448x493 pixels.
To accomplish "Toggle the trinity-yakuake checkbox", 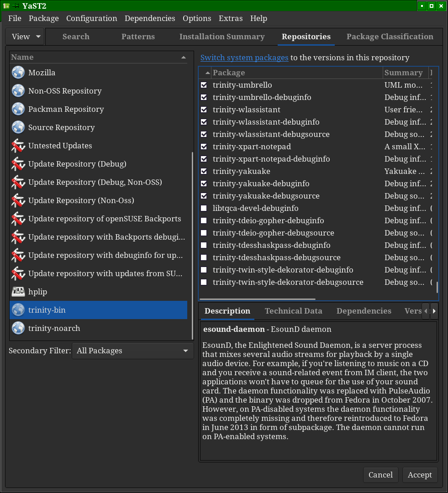I will (204, 171).
